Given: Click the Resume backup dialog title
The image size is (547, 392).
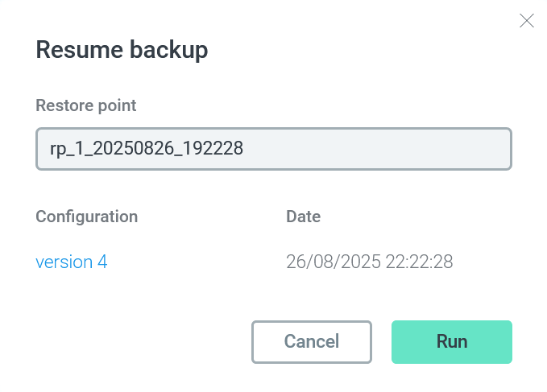Looking at the screenshot, I should coord(122,50).
